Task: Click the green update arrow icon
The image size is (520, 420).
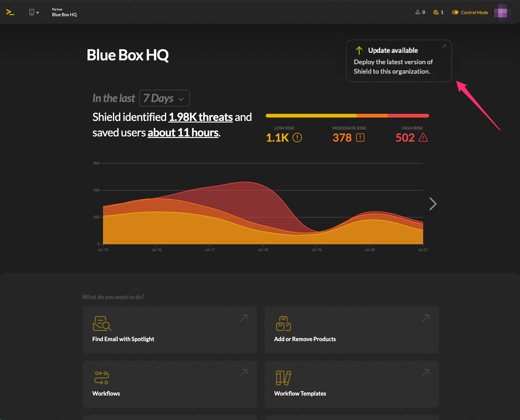Action: coord(359,50)
